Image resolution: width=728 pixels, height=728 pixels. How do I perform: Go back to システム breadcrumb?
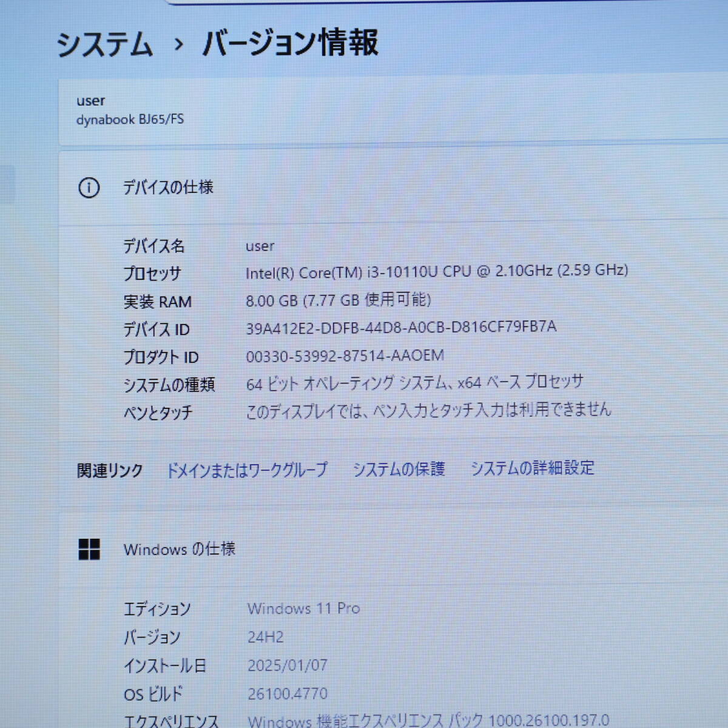point(104,45)
